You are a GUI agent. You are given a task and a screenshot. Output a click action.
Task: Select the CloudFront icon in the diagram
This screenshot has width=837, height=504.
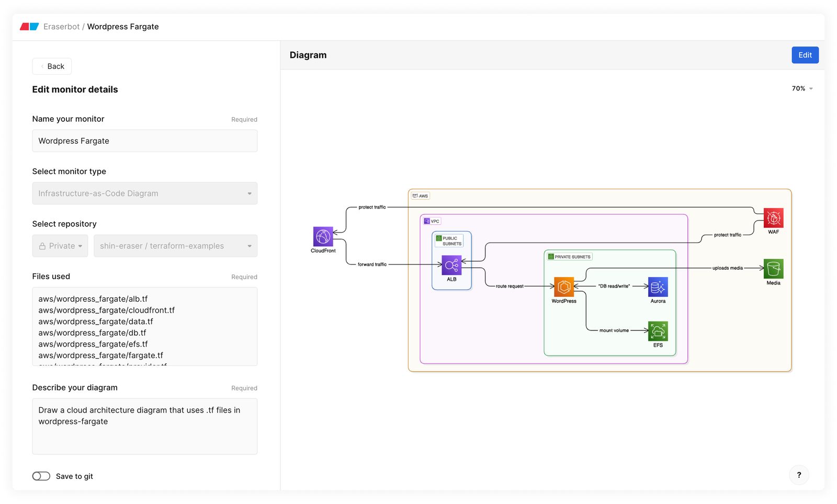pos(323,237)
